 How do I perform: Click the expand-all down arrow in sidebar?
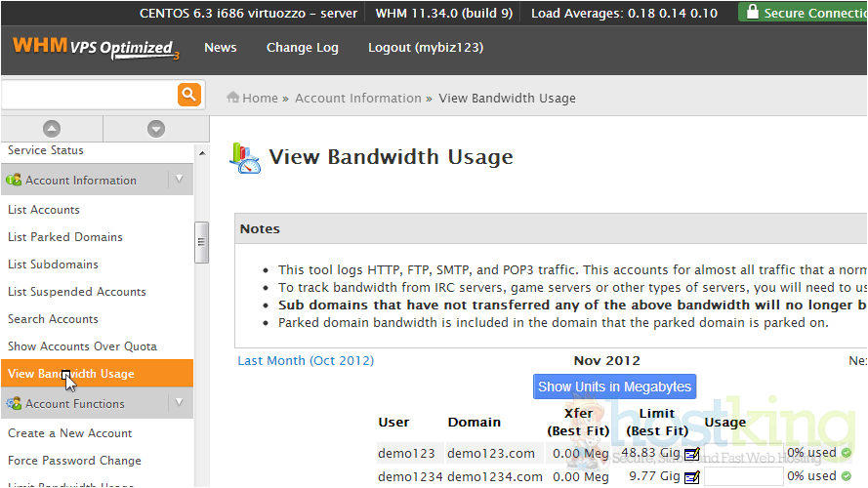(x=156, y=129)
